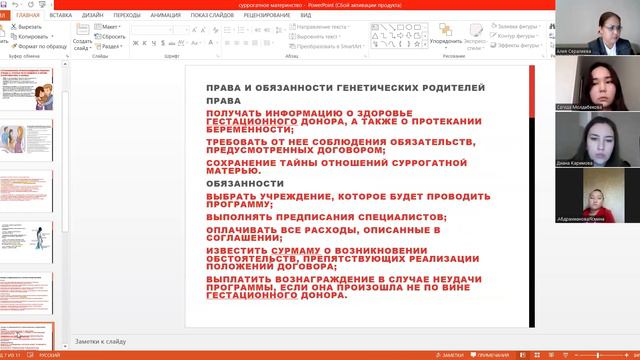Open Контур фигуры outline menu

pyautogui.click(x=515, y=36)
